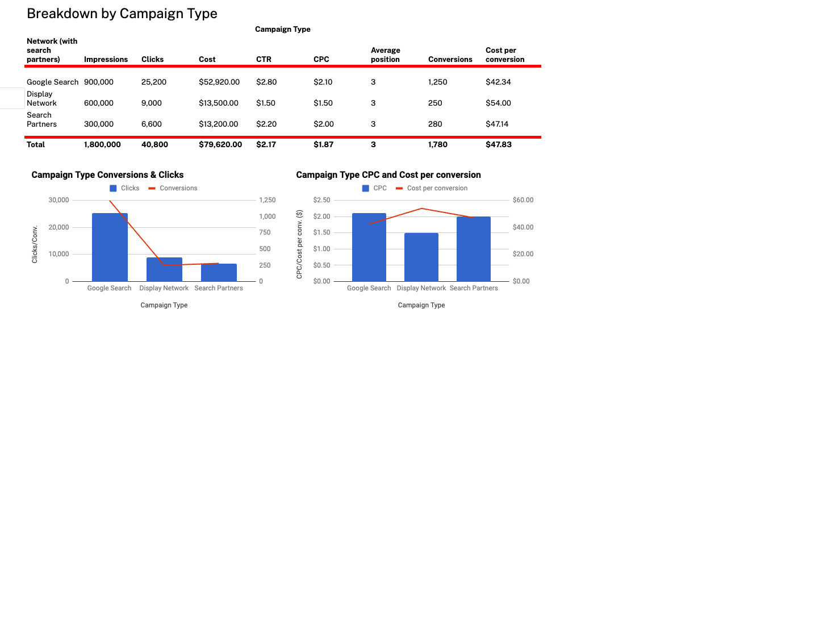Click the Breakdown by Campaign Type heading
The width and height of the screenshot is (840, 625).
coord(122,14)
